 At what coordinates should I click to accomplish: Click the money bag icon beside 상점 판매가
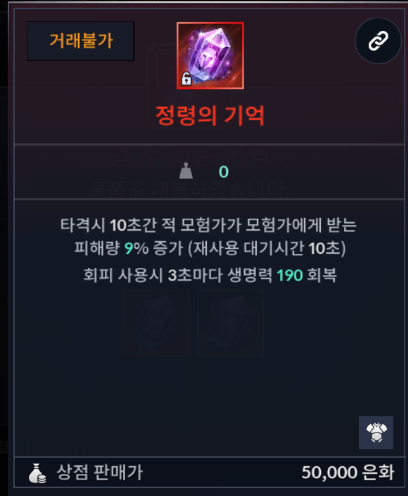(x=37, y=473)
